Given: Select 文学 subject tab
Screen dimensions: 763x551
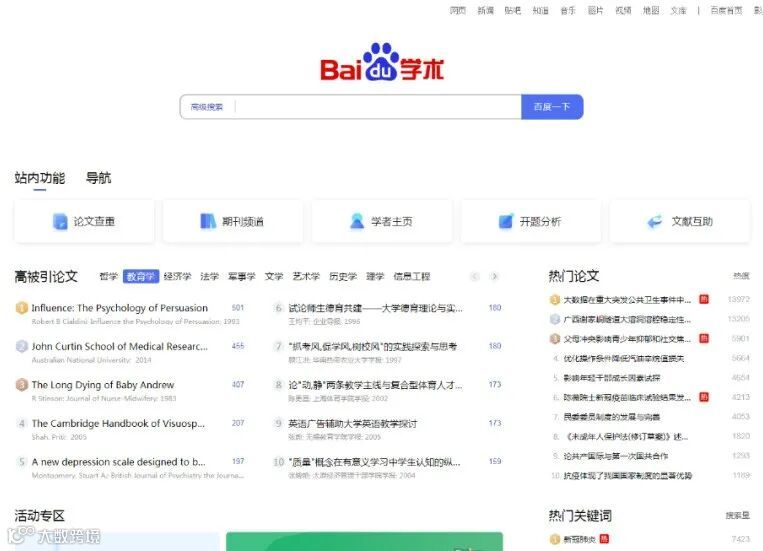Looking at the screenshot, I should (273, 276).
